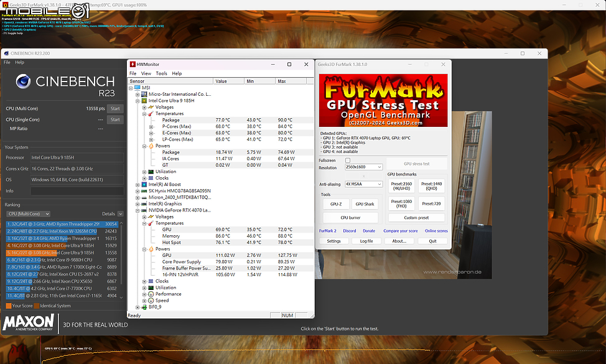Open FurMark Settings

tap(333, 241)
